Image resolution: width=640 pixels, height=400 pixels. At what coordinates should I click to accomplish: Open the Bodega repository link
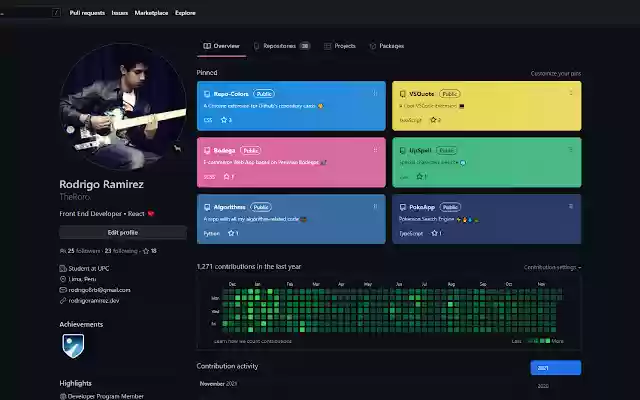(224, 151)
